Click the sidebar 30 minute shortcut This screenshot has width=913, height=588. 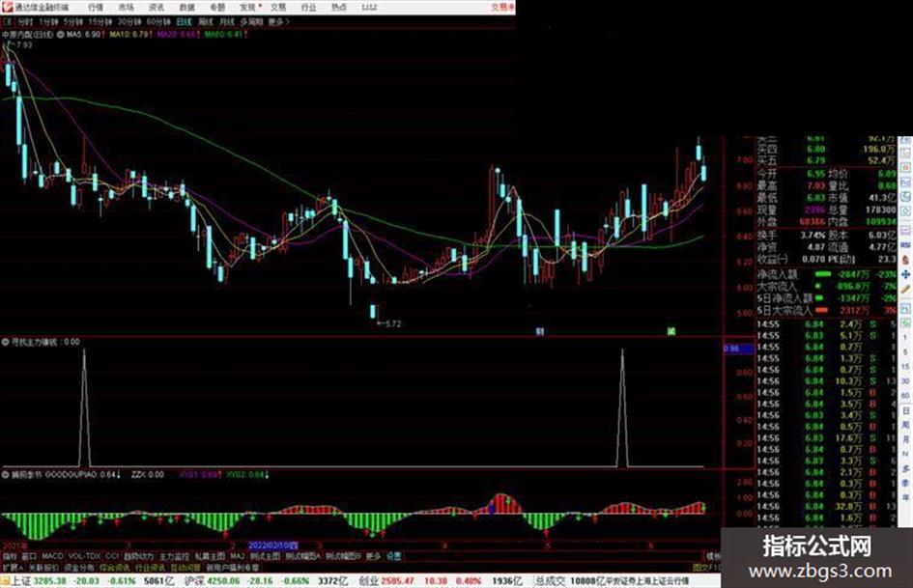point(905,381)
